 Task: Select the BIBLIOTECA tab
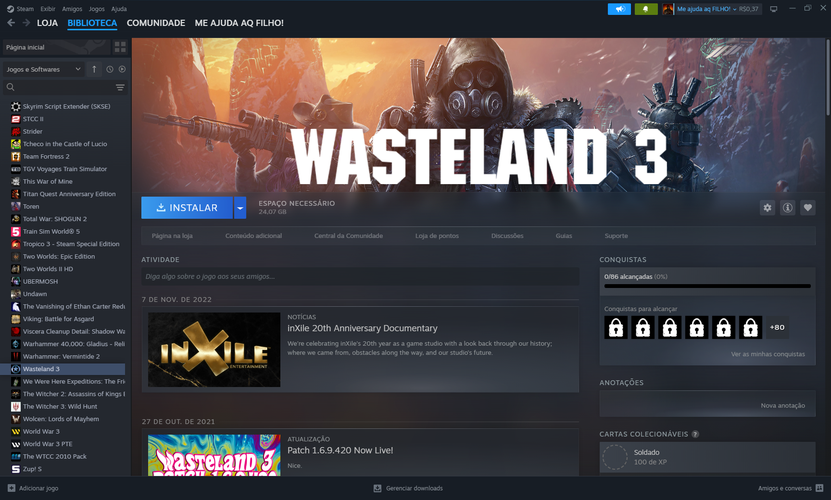92,23
